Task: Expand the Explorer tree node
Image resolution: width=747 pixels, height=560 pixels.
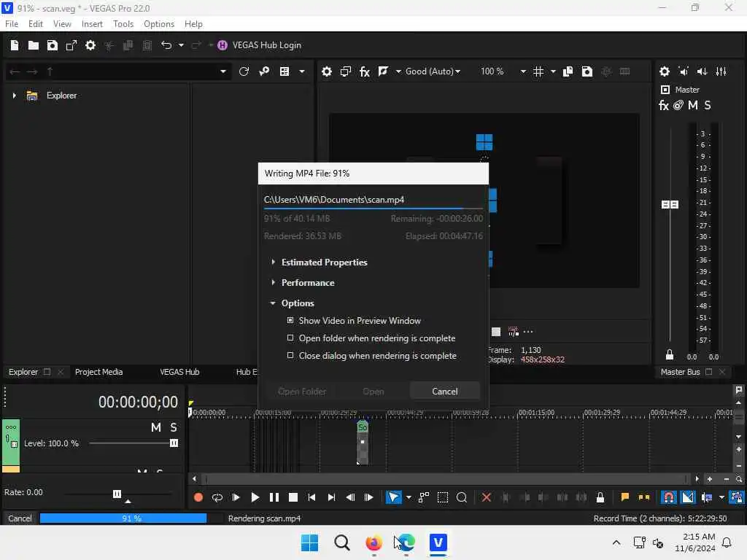Action: tap(15, 96)
